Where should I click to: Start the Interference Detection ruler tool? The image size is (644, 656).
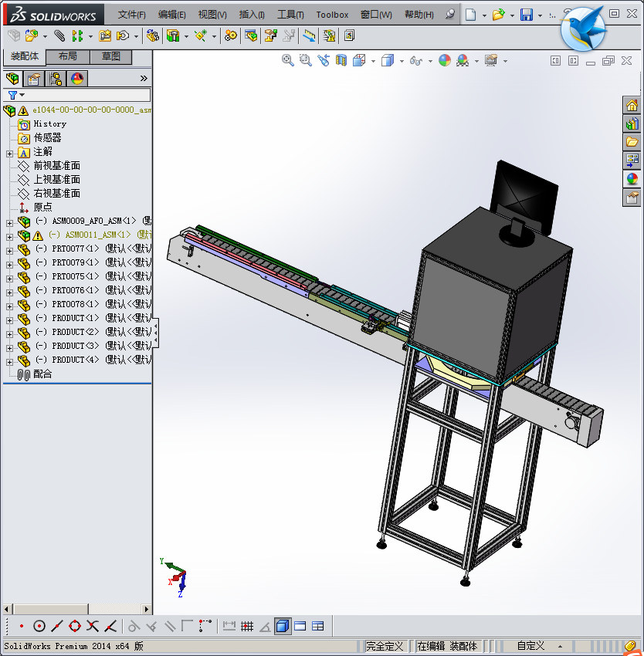click(x=309, y=36)
